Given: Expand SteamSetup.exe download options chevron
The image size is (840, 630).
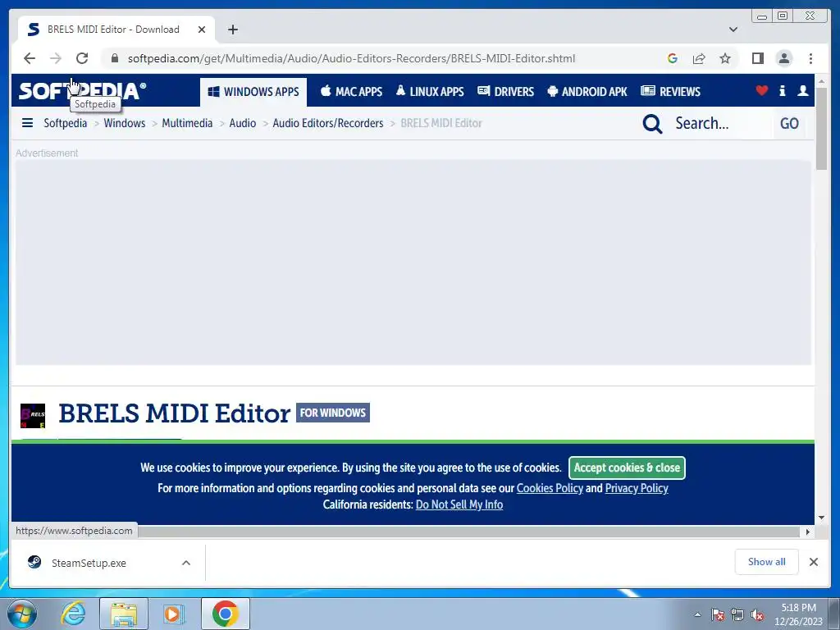Looking at the screenshot, I should point(186,563).
